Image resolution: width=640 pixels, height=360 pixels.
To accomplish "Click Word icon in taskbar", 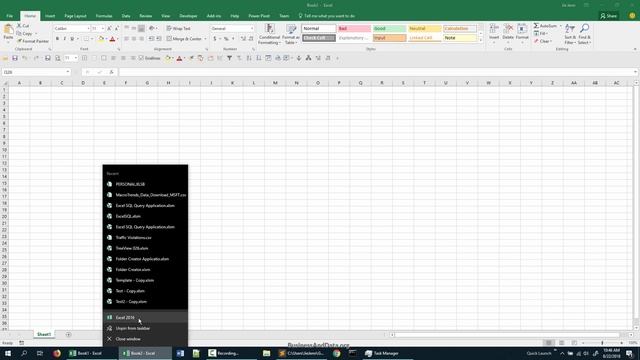I will (180, 353).
